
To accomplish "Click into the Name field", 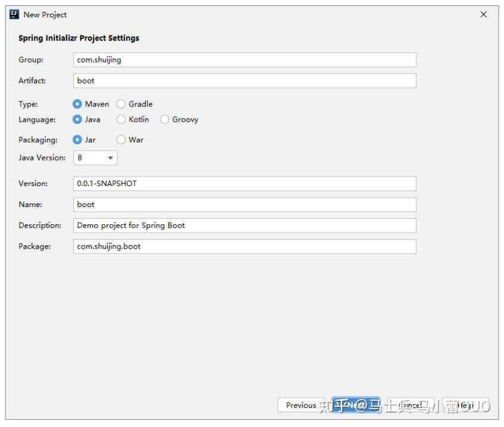I will [x=245, y=205].
